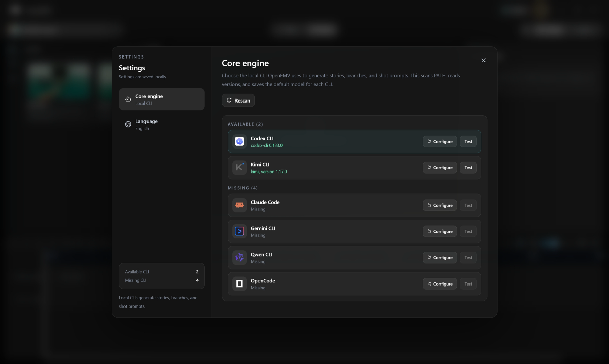The height and width of the screenshot is (364, 609).
Task: Click the Qwen CLI name text
Action: coord(262,254)
